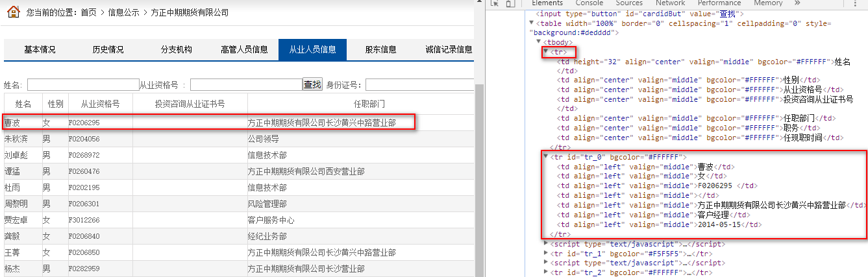Image resolution: width=868 pixels, height=277 pixels.
Task: Open the DevTools Elements tab
Action: click(547, 3)
